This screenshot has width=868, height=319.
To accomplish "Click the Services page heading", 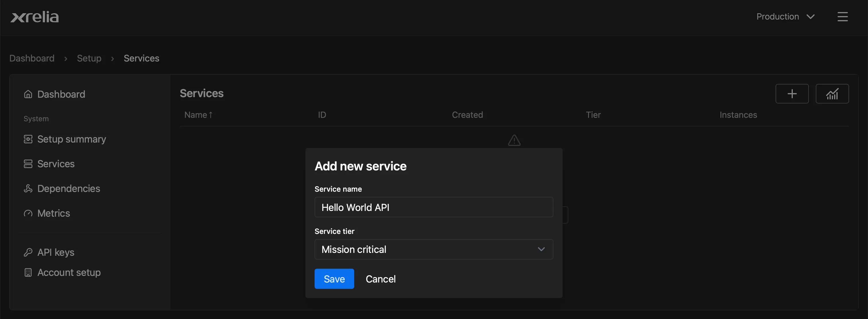I will pyautogui.click(x=201, y=93).
